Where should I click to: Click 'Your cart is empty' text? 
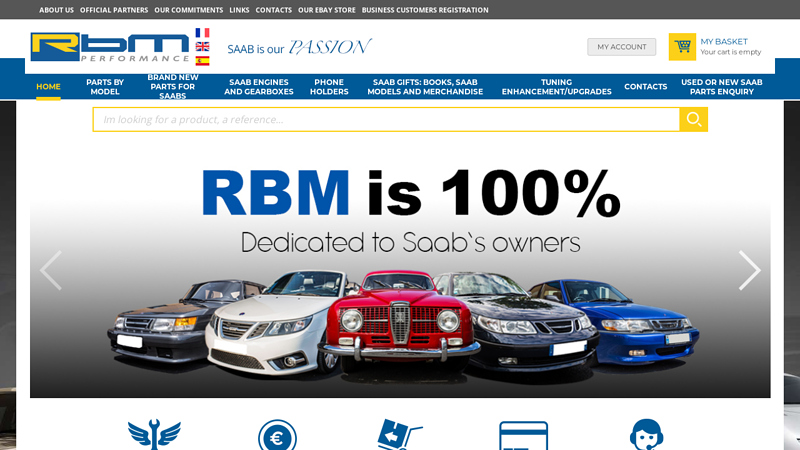click(731, 52)
